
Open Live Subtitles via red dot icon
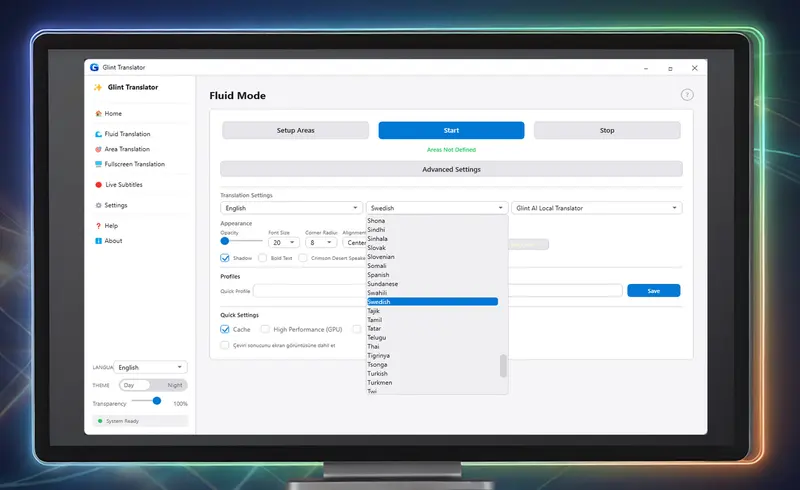[x=98, y=185]
